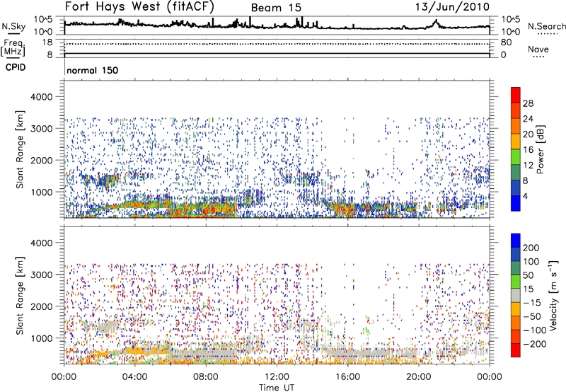Image resolution: width=566 pixels, height=392 pixels.
Task: Click the light green Power segment between 12 and 16
Action: point(516,156)
